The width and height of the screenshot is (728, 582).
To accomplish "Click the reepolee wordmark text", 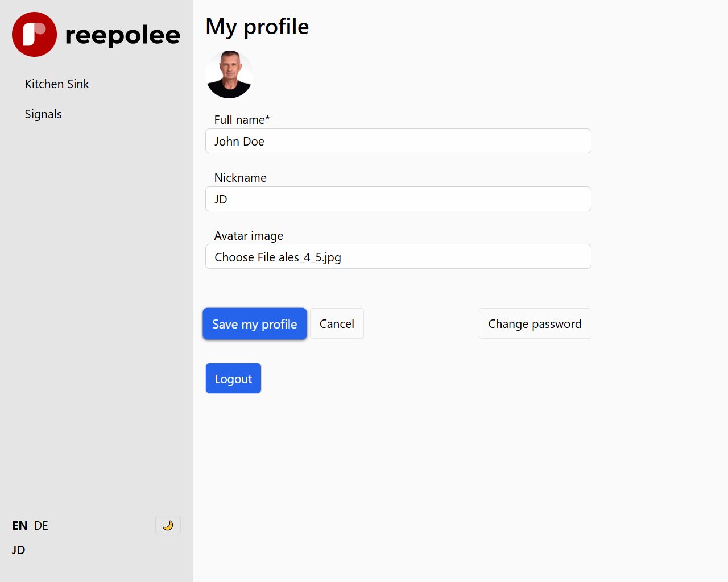I will [x=123, y=35].
